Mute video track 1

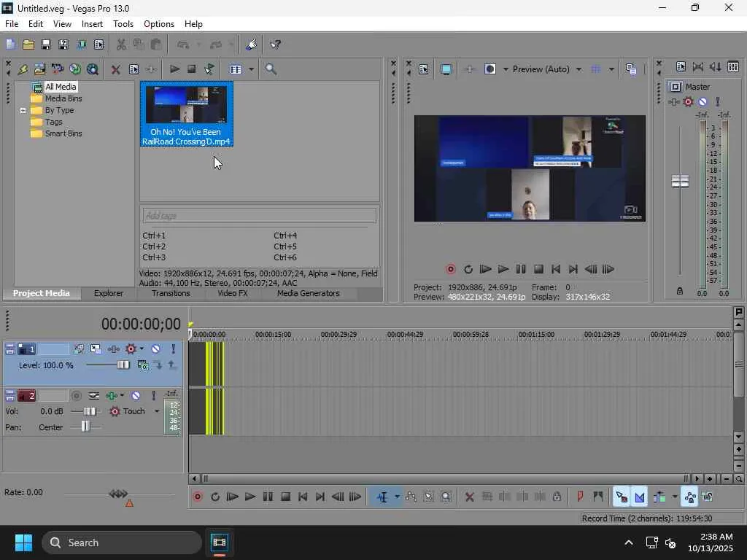pyautogui.click(x=155, y=349)
